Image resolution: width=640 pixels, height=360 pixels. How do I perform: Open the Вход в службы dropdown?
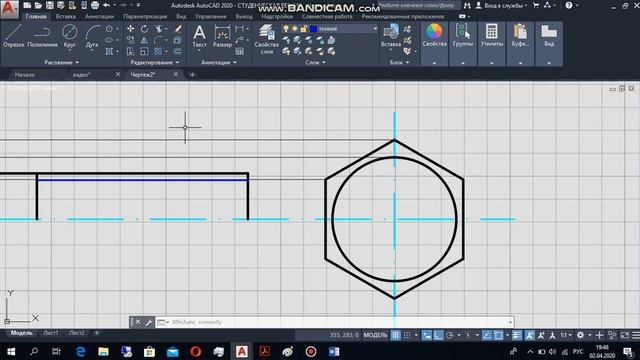tap(505, 5)
